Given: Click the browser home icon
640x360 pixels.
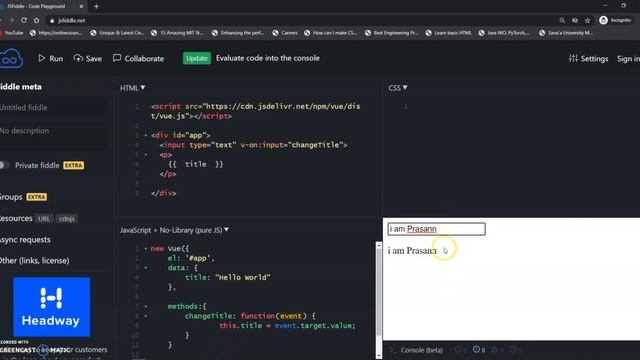Looking at the screenshot, I should pyautogui.click(x=37, y=20).
